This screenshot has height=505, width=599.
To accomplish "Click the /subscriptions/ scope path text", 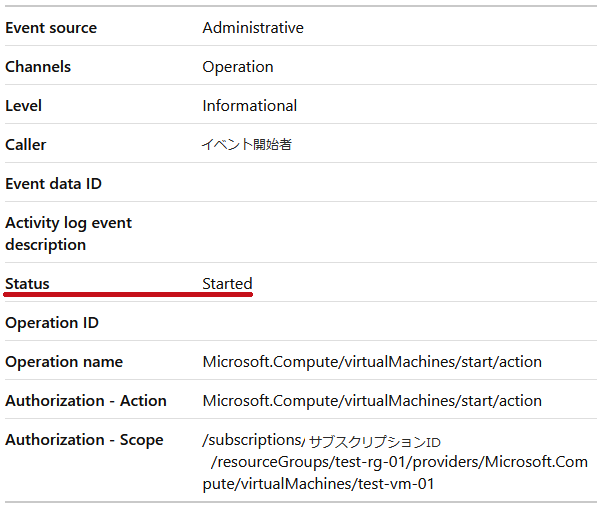I will tap(254, 440).
